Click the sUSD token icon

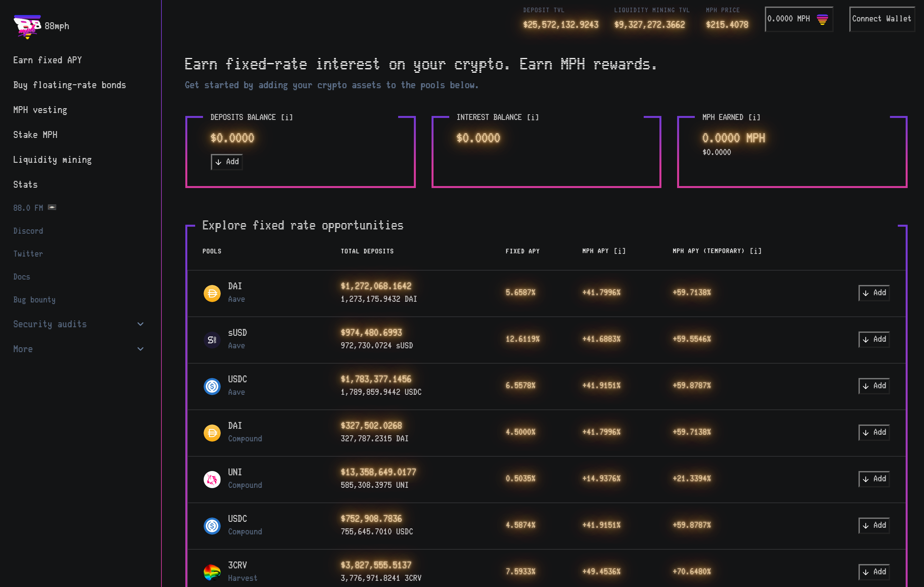pyautogui.click(x=212, y=340)
